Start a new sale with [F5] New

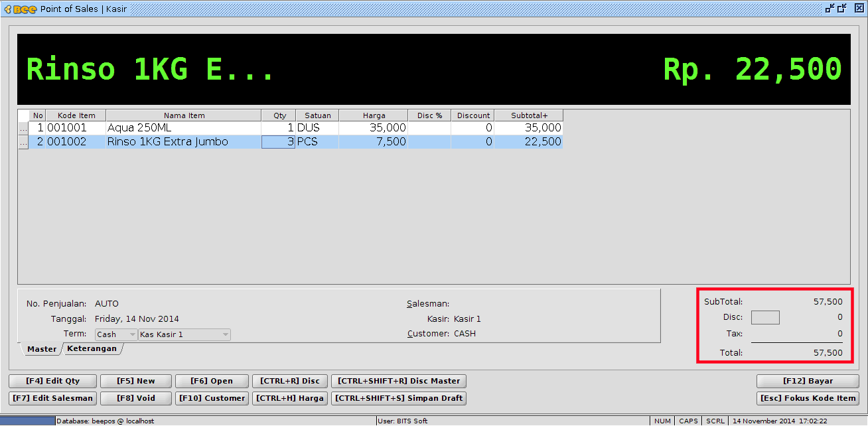point(136,381)
